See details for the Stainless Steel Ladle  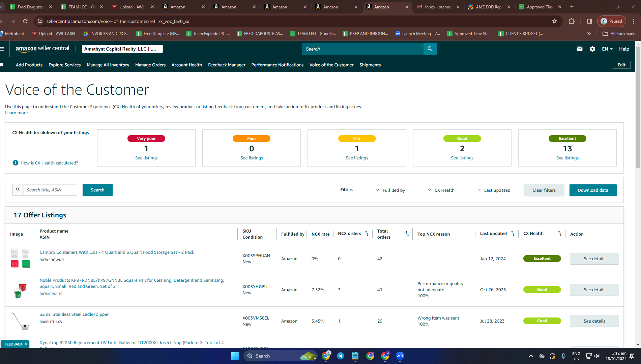tap(594, 321)
